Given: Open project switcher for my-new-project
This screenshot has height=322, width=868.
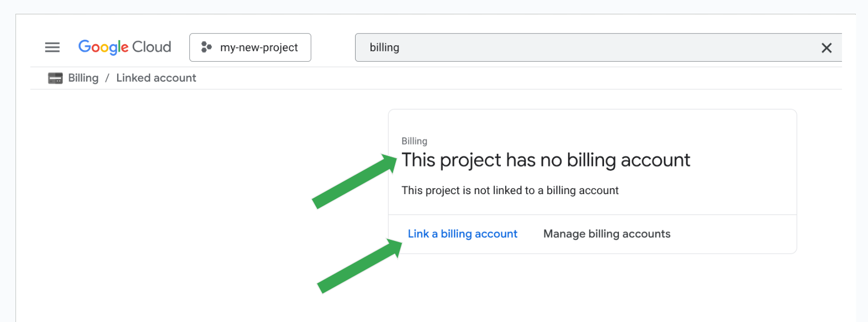Looking at the screenshot, I should pos(250,47).
